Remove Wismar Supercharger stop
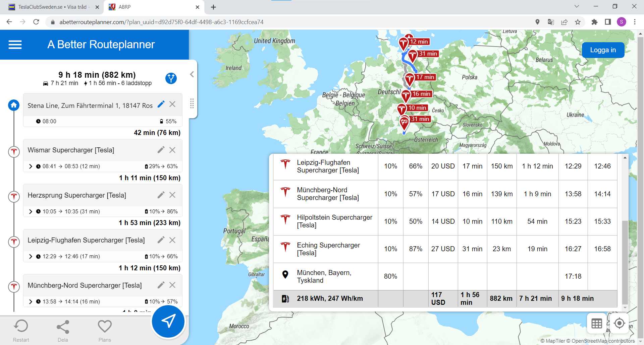 tap(172, 150)
